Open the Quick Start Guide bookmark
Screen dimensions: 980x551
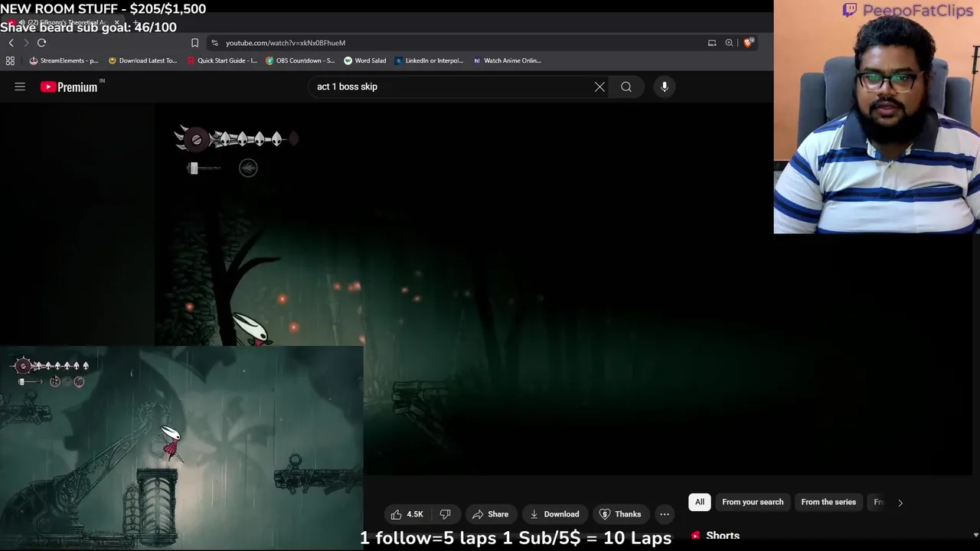tap(222, 60)
